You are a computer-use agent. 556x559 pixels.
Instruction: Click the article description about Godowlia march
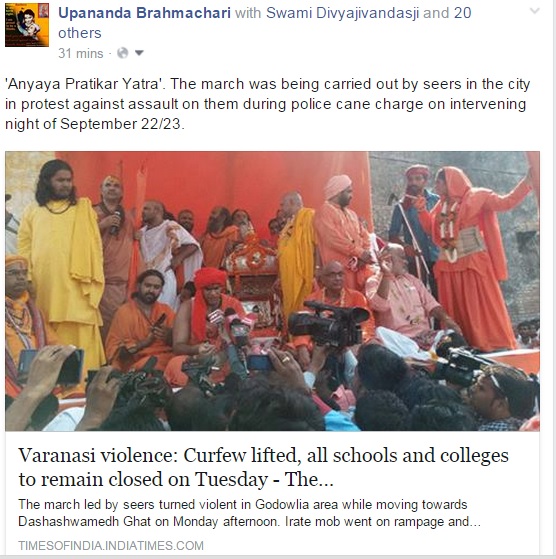point(249,513)
